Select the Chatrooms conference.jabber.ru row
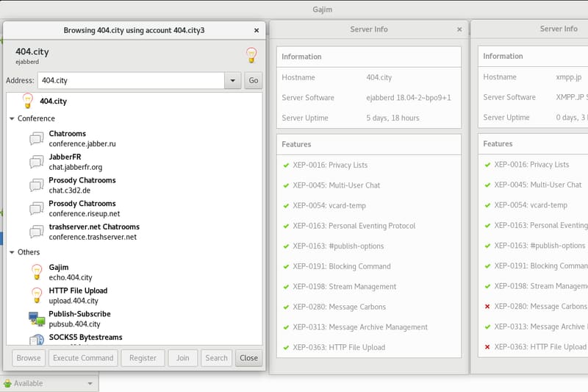The width and height of the screenshot is (588, 392). tap(135, 138)
